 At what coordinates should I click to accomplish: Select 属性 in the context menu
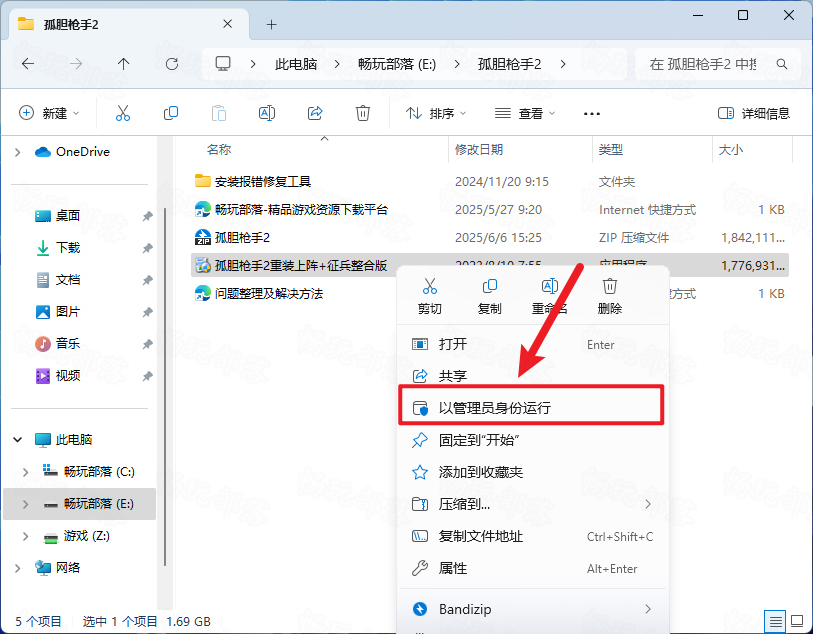pos(533,568)
